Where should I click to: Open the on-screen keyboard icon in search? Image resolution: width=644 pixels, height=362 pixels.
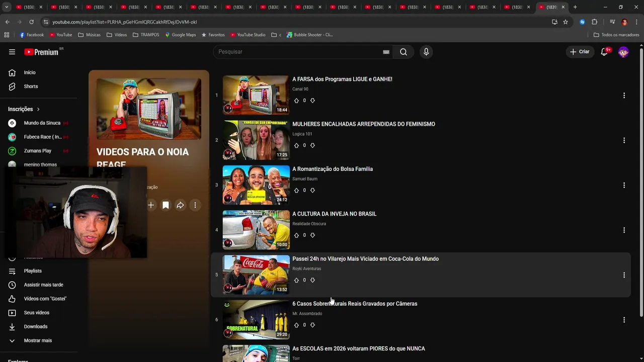pyautogui.click(x=386, y=52)
